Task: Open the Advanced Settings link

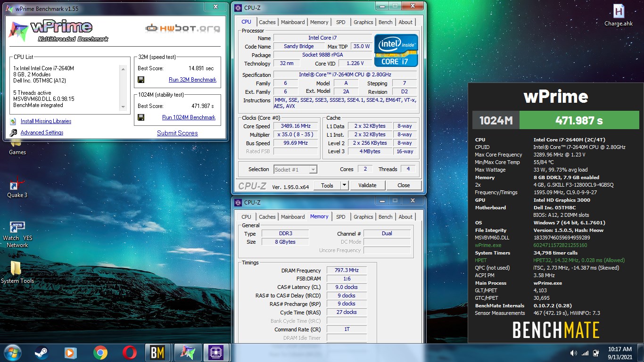Action: pos(42,132)
